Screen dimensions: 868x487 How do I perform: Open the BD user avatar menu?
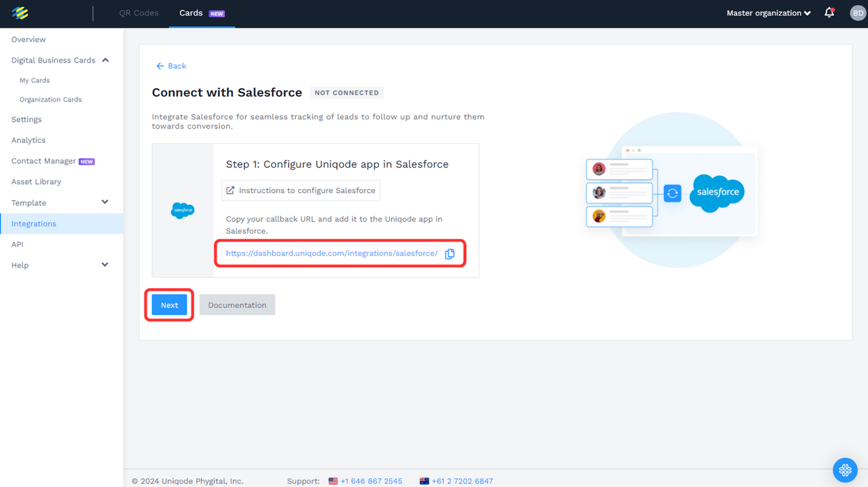tap(858, 13)
